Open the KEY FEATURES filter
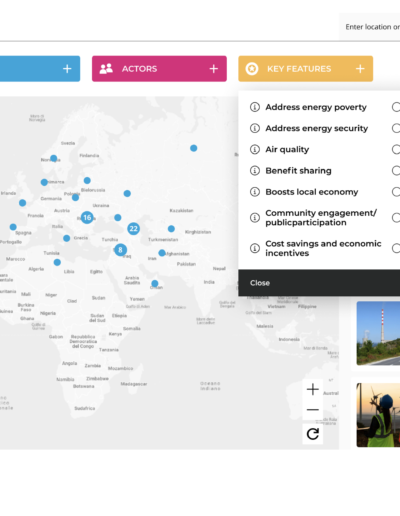The image size is (400, 516). tap(306, 69)
